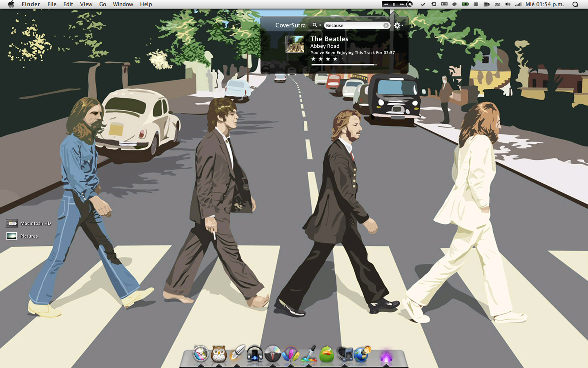Open the File menu

tap(52, 4)
